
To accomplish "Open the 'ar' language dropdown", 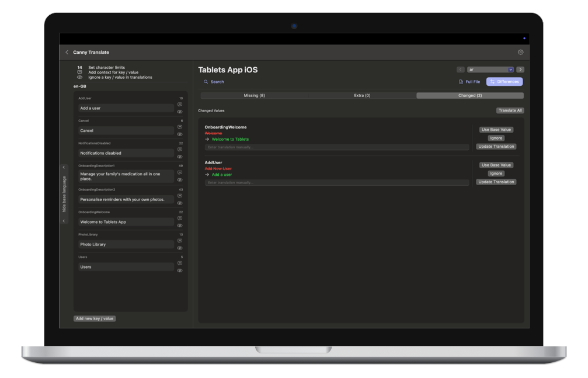I will point(490,70).
